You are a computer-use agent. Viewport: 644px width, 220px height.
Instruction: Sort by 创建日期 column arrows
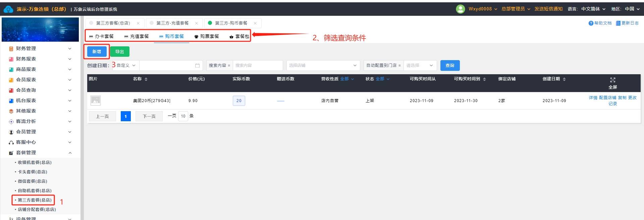point(564,79)
